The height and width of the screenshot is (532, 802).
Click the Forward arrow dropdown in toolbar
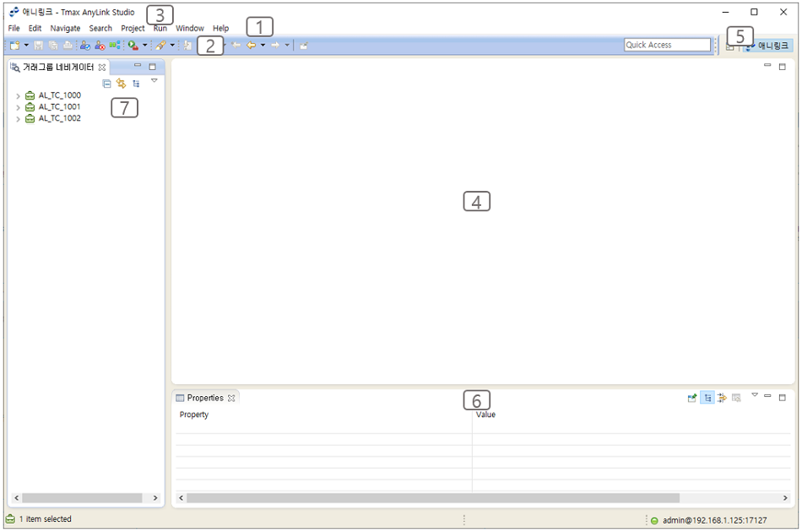pos(287,45)
